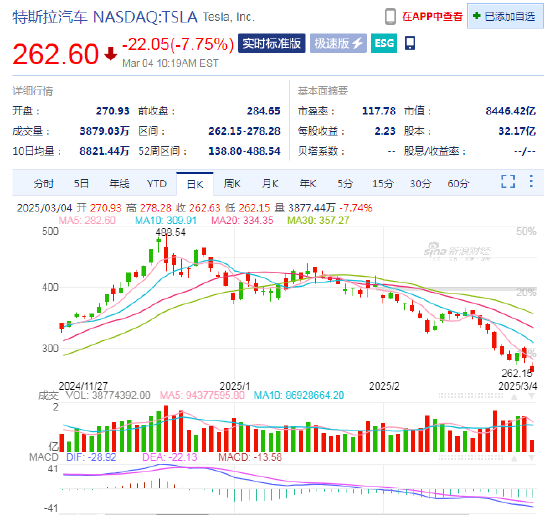This screenshot has width=550, height=515.
Task: Open the ESG badge
Action: 384,43
